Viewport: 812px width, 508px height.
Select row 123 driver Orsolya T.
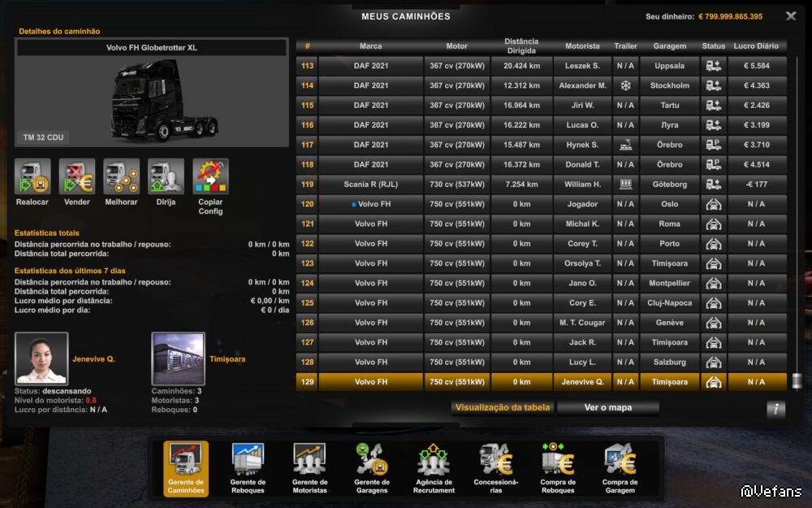pyautogui.click(x=582, y=263)
